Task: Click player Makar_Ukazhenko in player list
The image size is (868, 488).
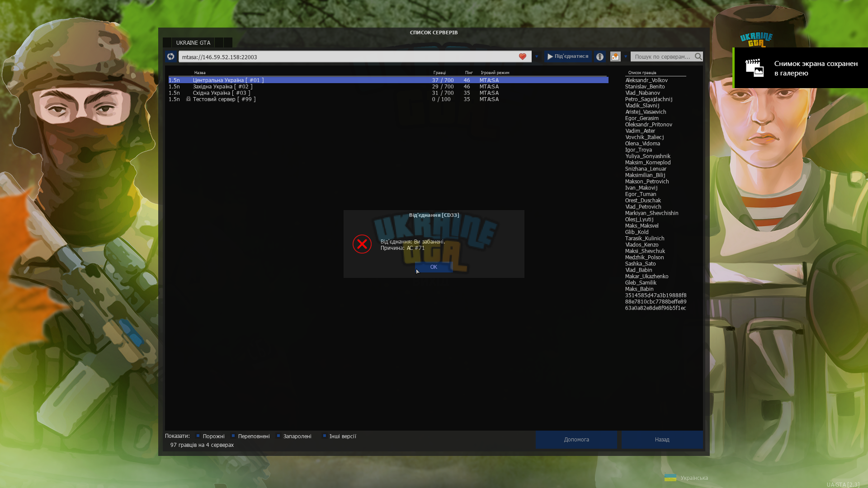Action: click(646, 276)
